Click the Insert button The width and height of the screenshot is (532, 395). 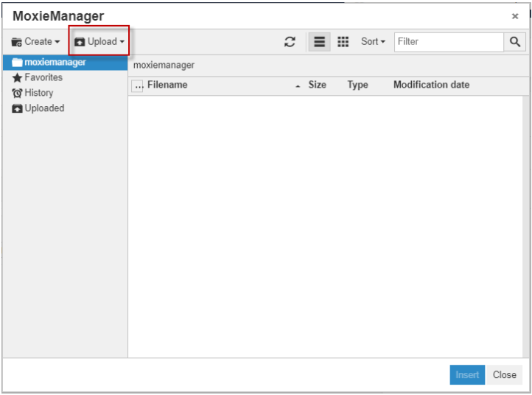467,374
